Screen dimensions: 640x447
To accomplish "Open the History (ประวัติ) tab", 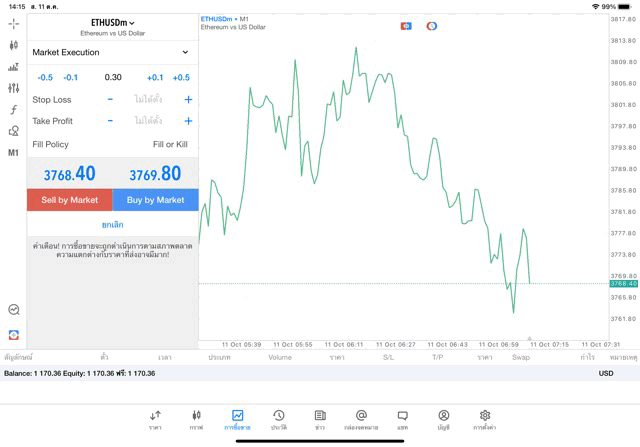I will (278, 419).
